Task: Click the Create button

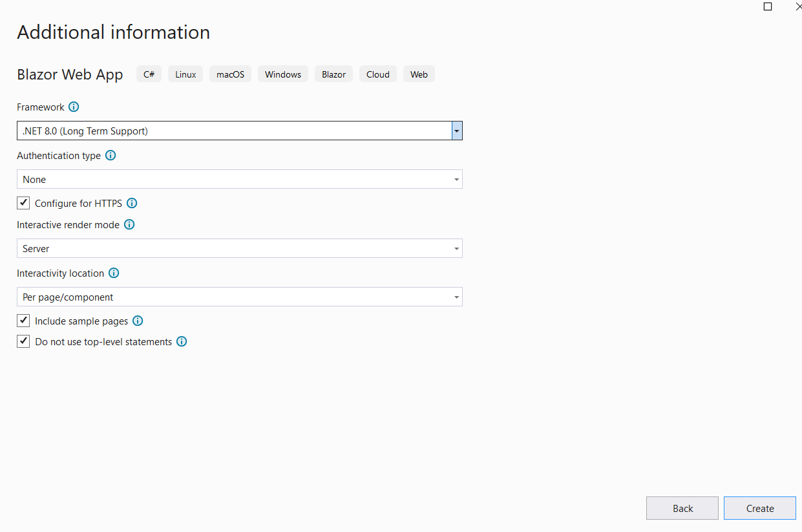Action: [760, 508]
